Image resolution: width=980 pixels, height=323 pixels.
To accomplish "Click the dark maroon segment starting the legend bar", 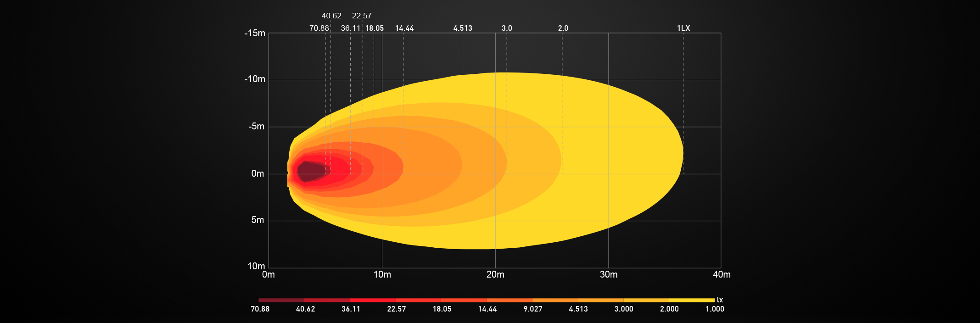I will click(x=281, y=300).
